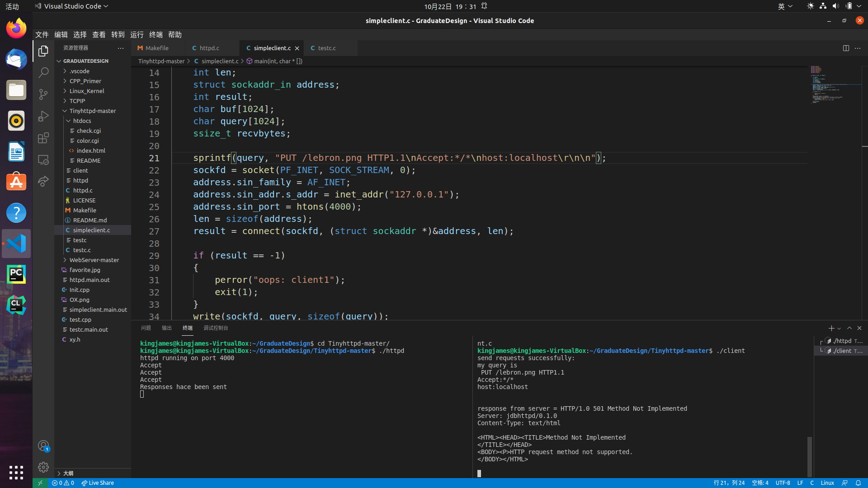The image size is (868, 488).
Task: Create a new terminal with the plus icon
Action: click(x=831, y=328)
